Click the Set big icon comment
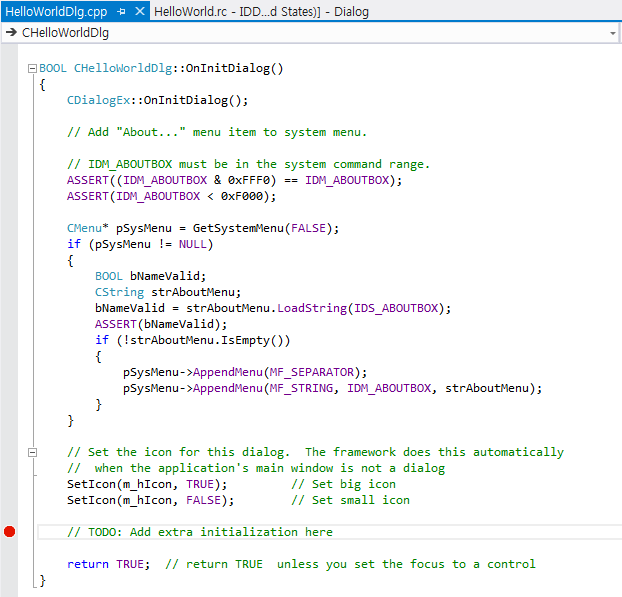The width and height of the screenshot is (622, 597). click(x=343, y=484)
